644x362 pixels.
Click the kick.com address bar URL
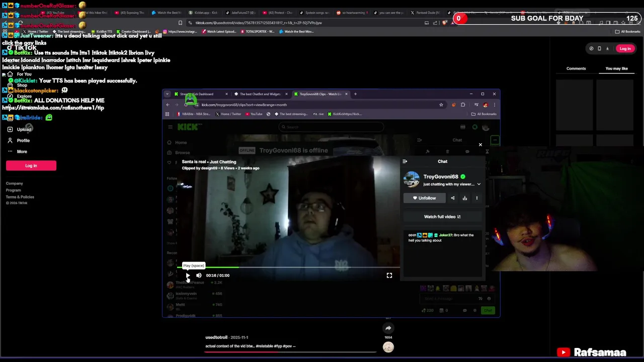click(244, 105)
